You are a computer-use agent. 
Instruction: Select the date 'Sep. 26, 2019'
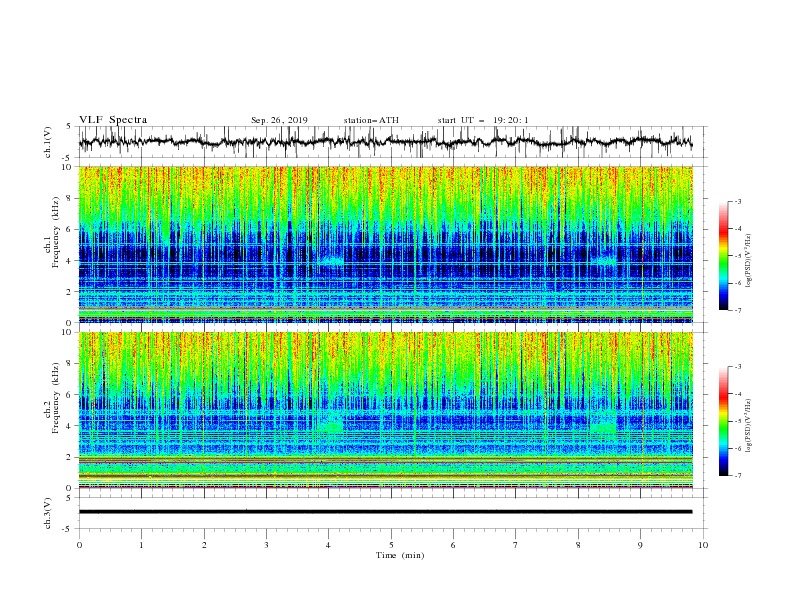(279, 120)
